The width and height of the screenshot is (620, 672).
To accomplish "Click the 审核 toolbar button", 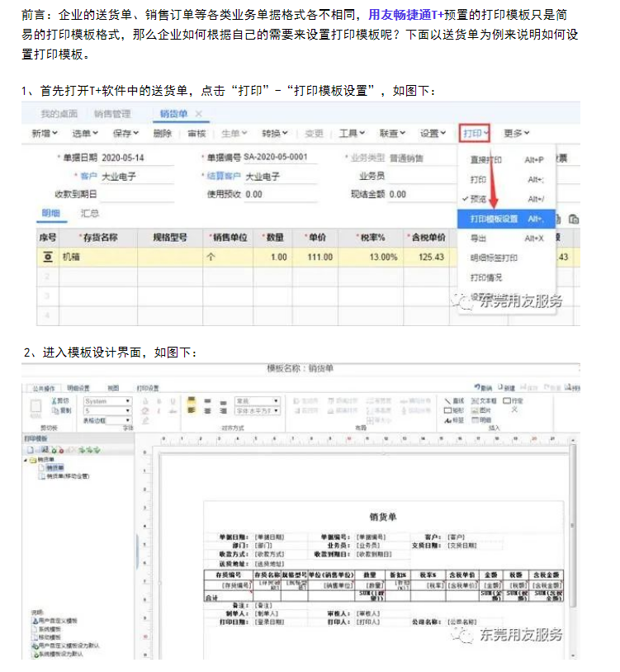I will pos(196,133).
